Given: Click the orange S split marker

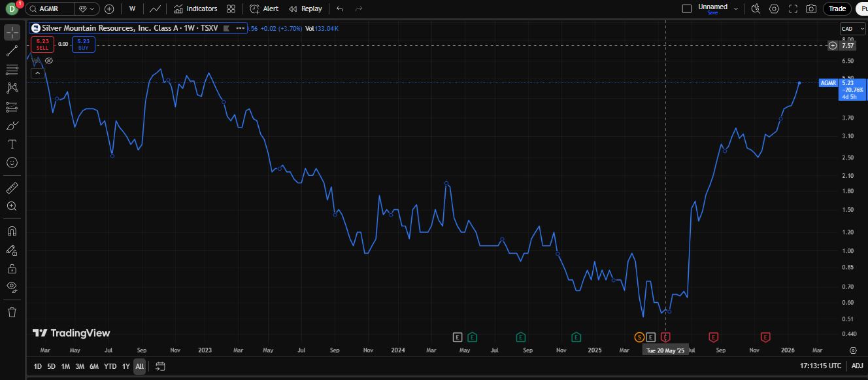Looking at the screenshot, I should pos(639,337).
